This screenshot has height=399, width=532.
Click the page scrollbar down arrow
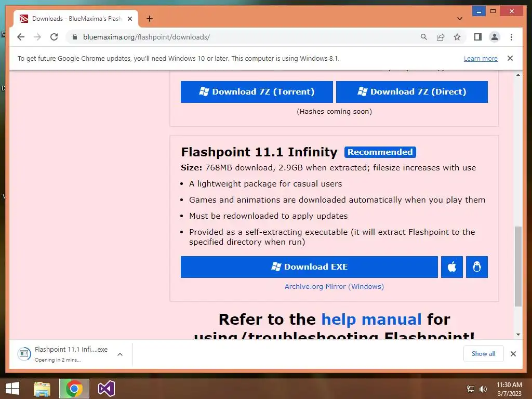tap(518, 335)
